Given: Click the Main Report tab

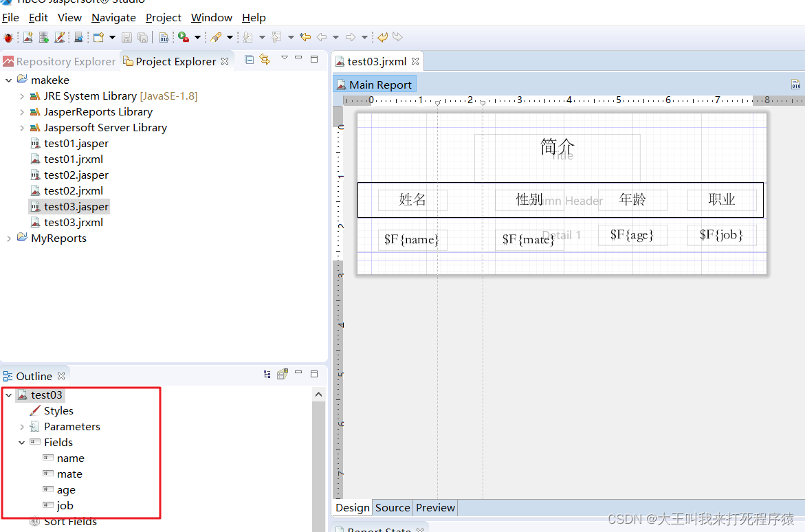Looking at the screenshot, I should pos(375,85).
